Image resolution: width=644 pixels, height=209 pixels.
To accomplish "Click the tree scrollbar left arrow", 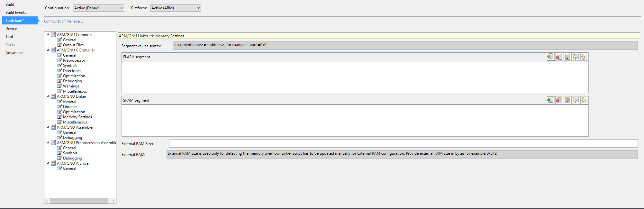I will (x=47, y=201).
